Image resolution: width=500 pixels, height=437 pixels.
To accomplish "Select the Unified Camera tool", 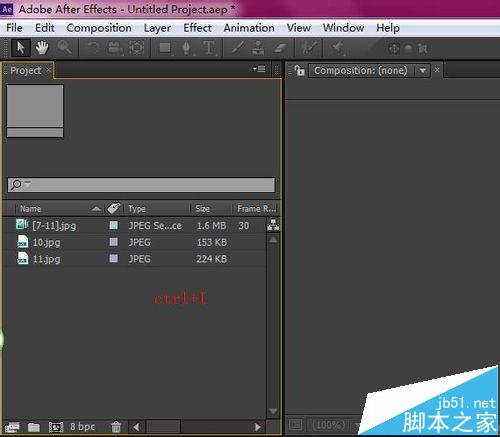I will point(114,48).
